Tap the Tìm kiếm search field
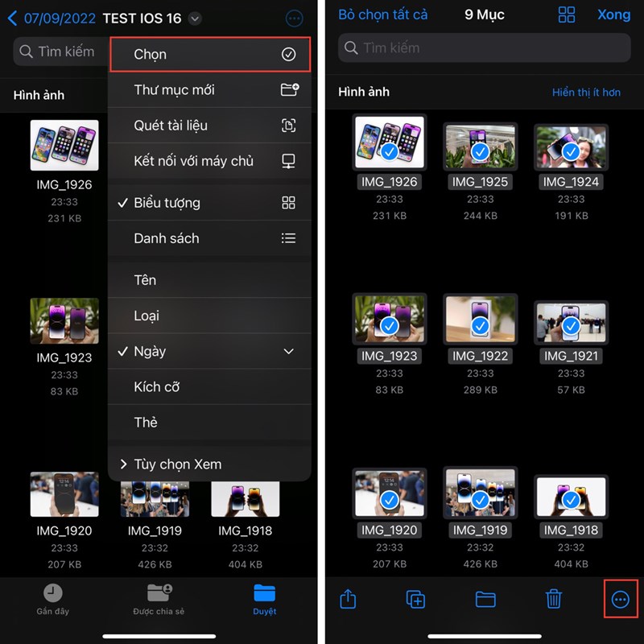The height and width of the screenshot is (644, 644). [483, 48]
